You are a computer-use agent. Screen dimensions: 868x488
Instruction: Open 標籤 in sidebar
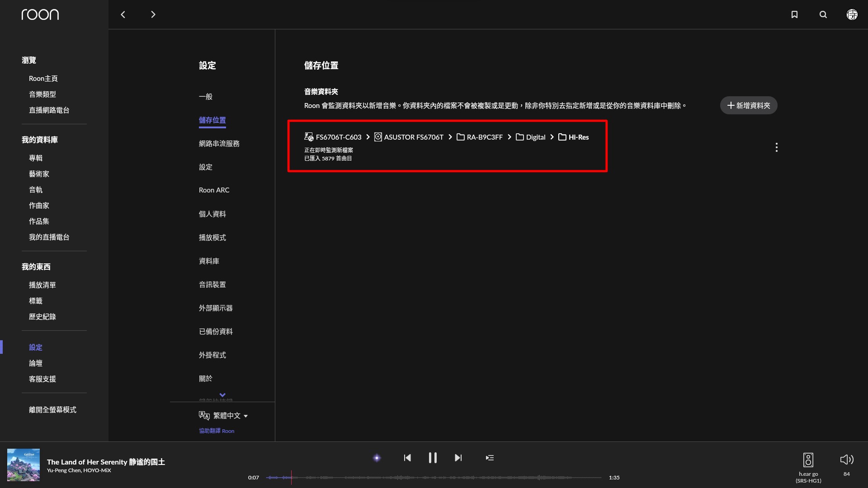point(36,301)
